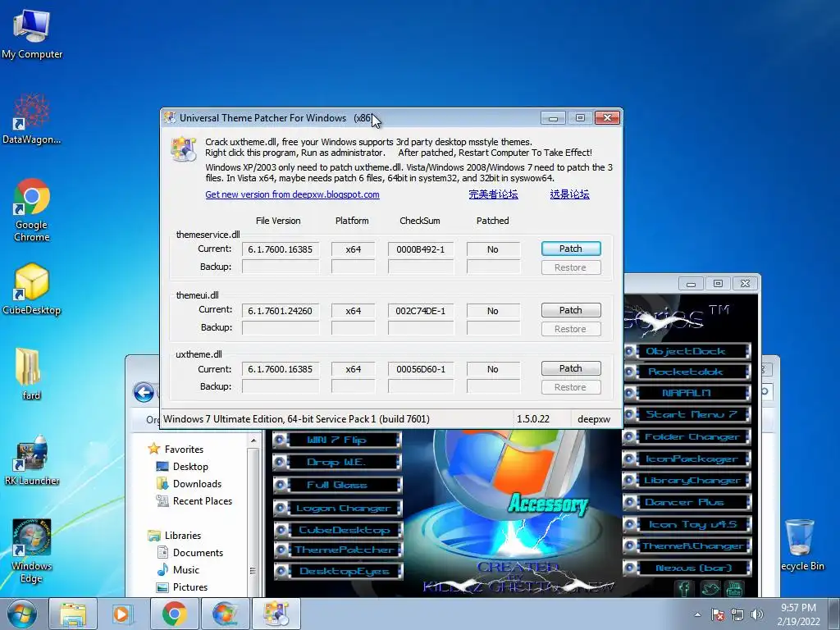Open the volume speaker tray icon
Viewport: 840px width, 630px height.
coord(757,614)
